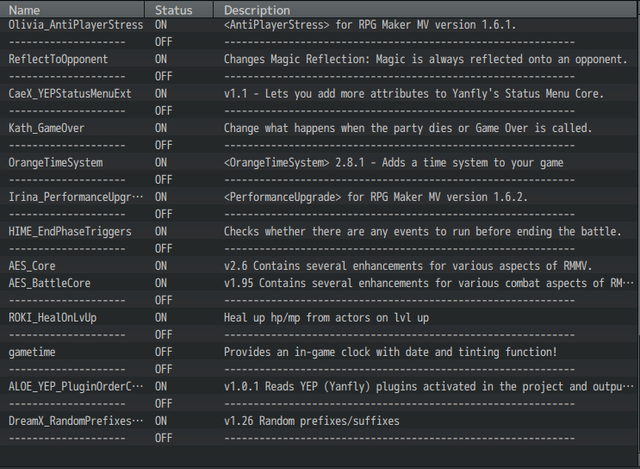
Task: Select the AES_BattleCore plugin name
Action: point(49,283)
